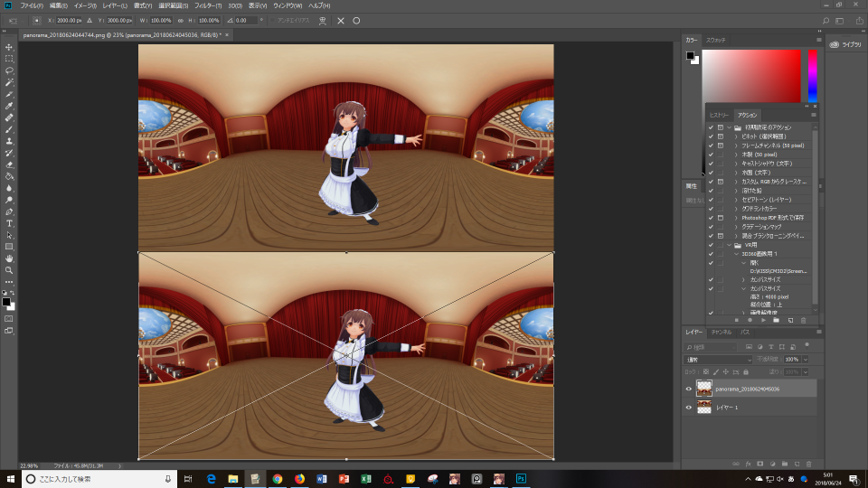Lock all layer attributes with padlock icon
Image resolution: width=868 pixels, height=488 pixels.
(x=746, y=371)
